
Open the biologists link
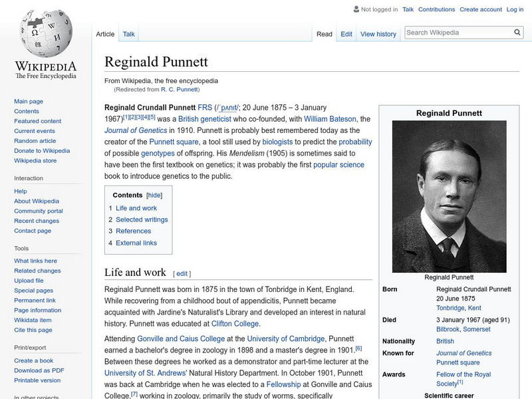(x=277, y=142)
